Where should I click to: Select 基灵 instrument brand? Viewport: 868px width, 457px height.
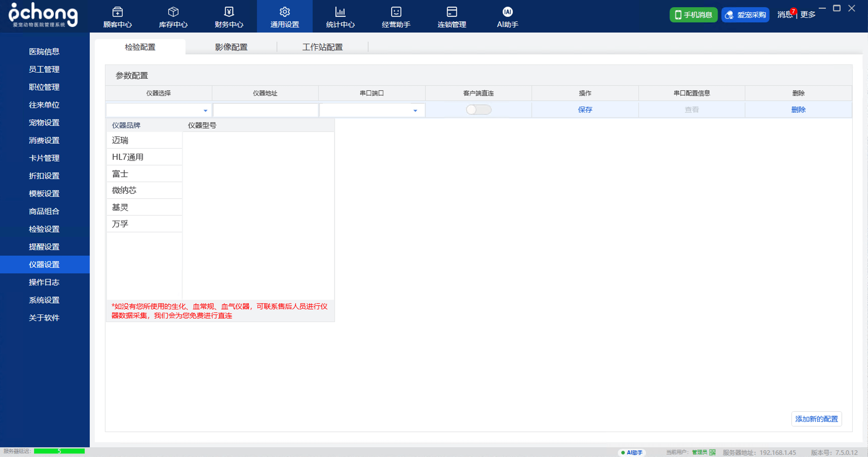[x=145, y=207]
